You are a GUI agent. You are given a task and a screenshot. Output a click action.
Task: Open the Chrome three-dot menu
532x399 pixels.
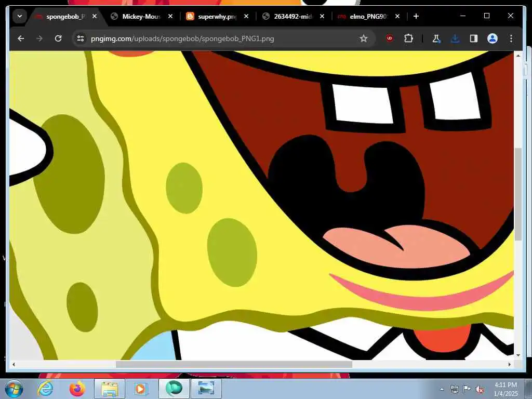[x=511, y=38]
